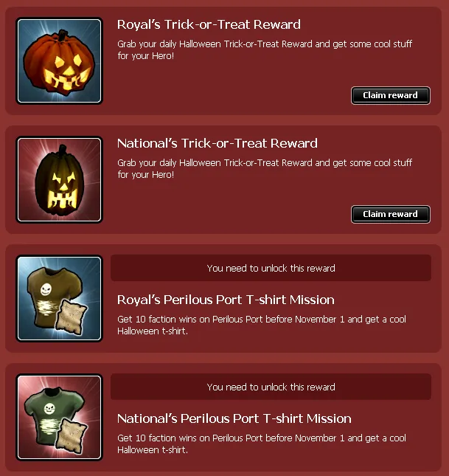Claim the Royal's Trick-or-Treat reward

(391, 95)
